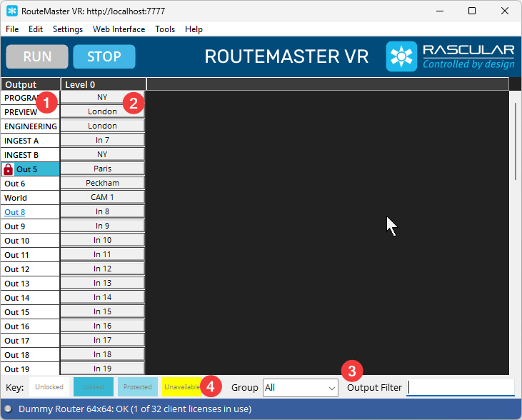Open the Edit menu
522x420 pixels.
36,29
